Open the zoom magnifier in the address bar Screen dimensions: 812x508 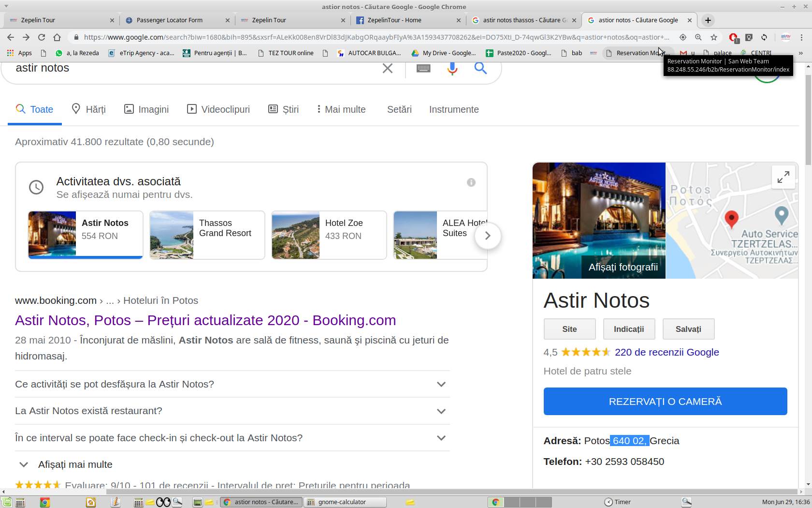click(x=698, y=37)
